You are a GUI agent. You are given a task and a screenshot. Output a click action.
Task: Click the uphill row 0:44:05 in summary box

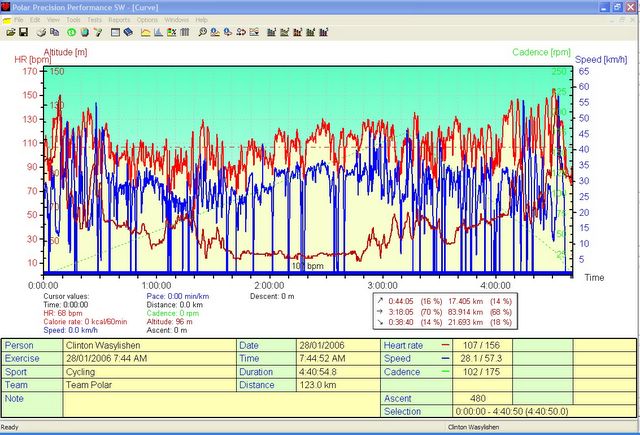pyautogui.click(x=445, y=301)
